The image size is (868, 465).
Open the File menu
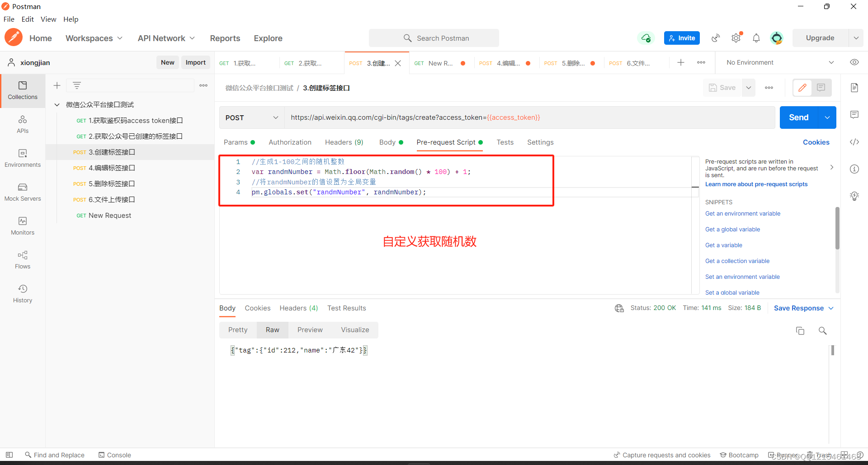pyautogui.click(x=9, y=19)
